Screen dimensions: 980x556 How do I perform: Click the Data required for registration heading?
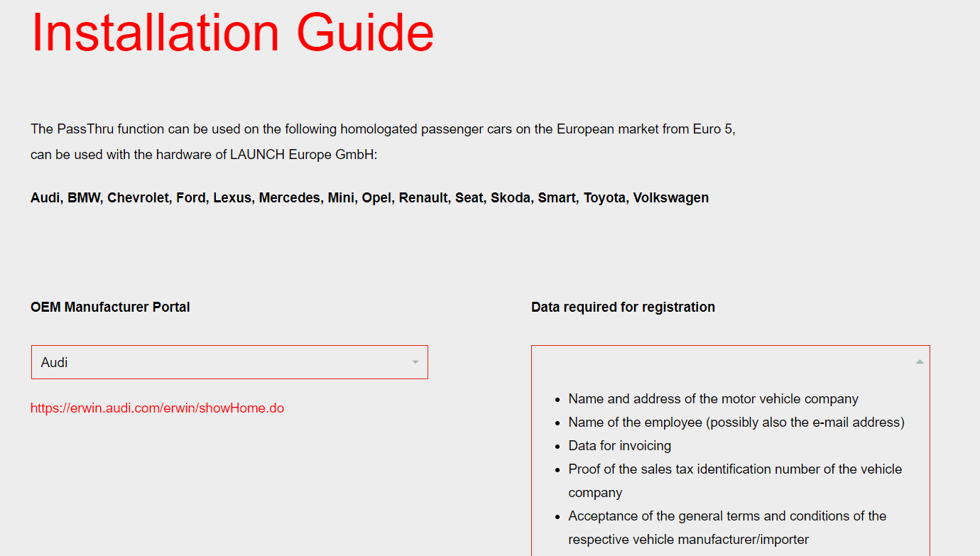pyautogui.click(x=623, y=307)
